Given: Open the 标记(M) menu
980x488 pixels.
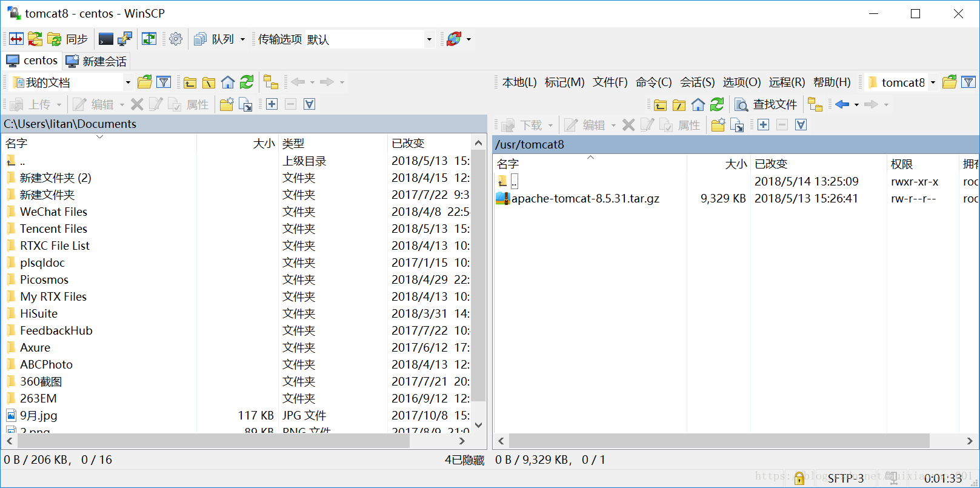Looking at the screenshot, I should click(565, 82).
